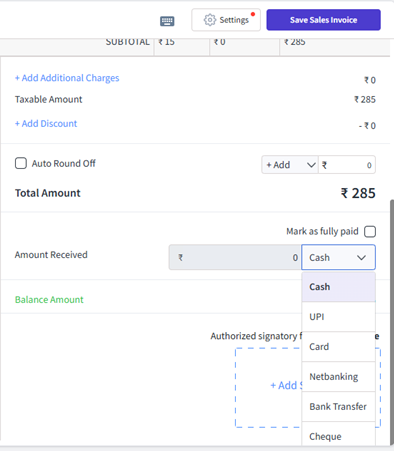Open the keyboard shortcuts icon
The width and height of the screenshot is (394, 451).
167,21
